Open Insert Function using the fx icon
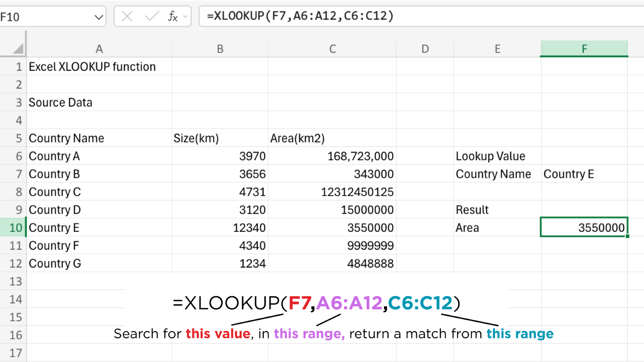The height and width of the screenshot is (362, 644). pyautogui.click(x=173, y=16)
